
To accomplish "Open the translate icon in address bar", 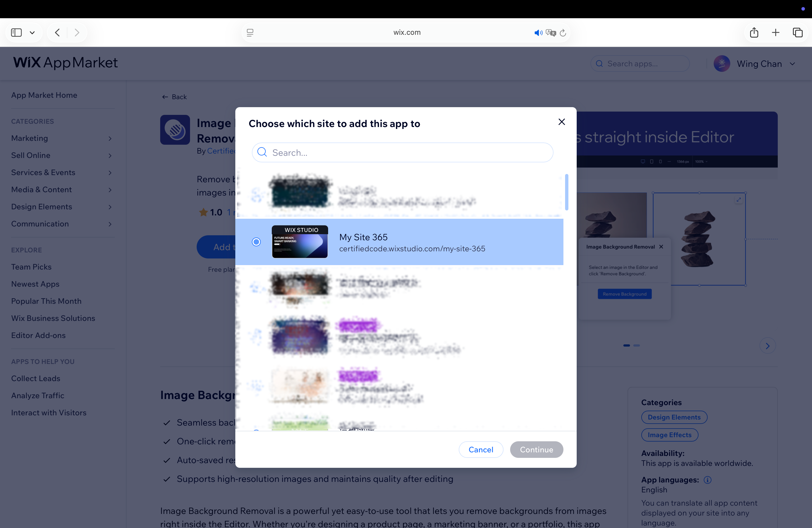I will point(551,33).
